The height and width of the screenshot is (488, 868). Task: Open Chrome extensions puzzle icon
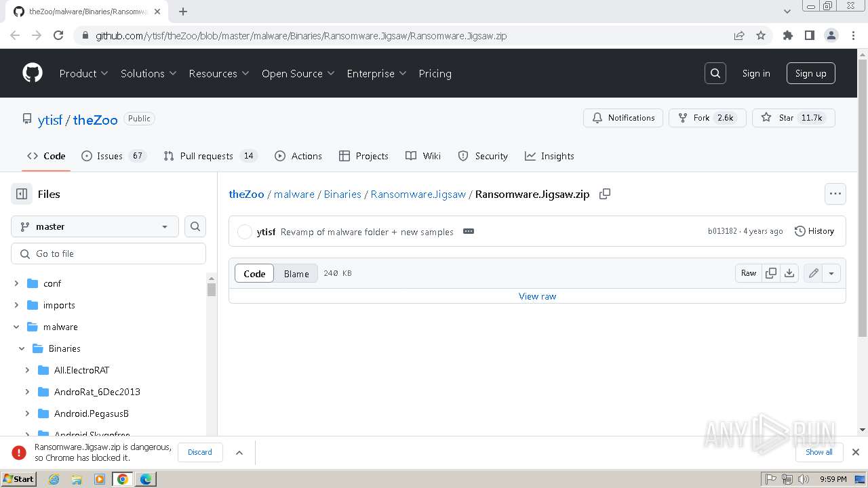point(788,35)
